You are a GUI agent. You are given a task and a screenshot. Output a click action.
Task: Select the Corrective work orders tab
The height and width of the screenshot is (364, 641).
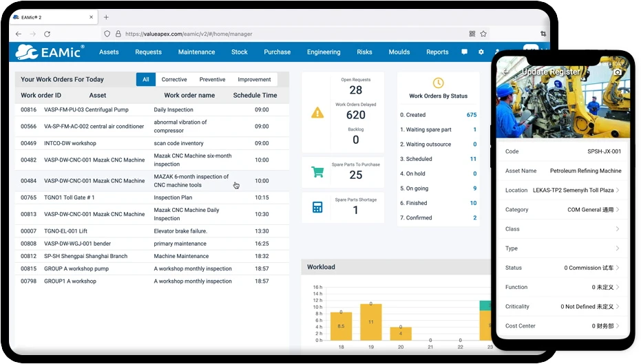point(174,80)
